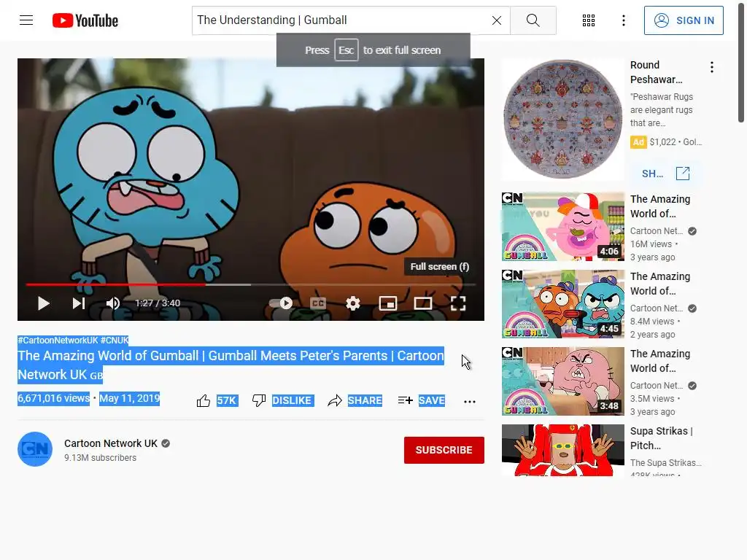This screenshot has width=747, height=560.
Task: Click the 57K likes count
Action: click(x=227, y=400)
